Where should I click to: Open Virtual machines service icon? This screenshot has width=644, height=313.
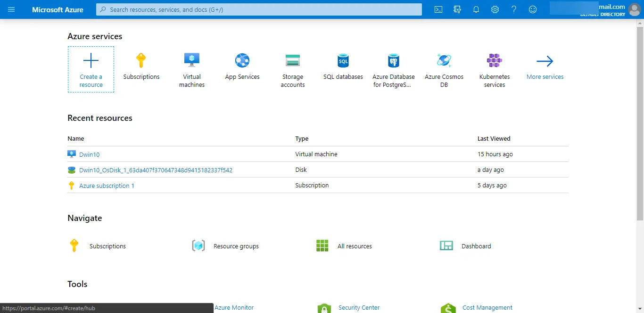[192, 60]
